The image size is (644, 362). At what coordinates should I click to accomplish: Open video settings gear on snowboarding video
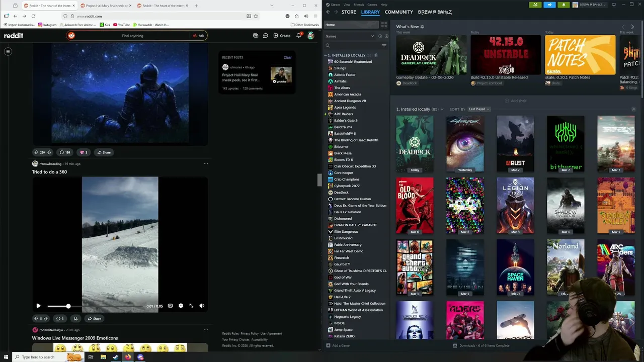click(x=181, y=306)
